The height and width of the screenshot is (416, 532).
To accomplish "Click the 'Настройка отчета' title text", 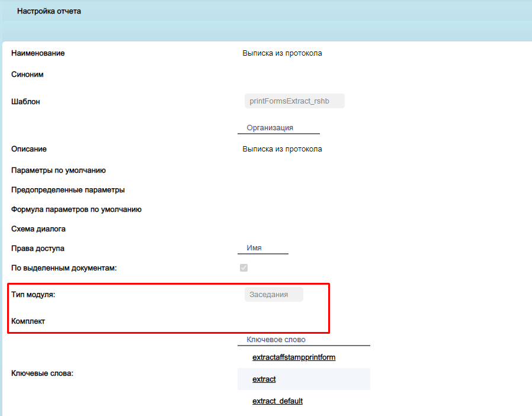I will pyautogui.click(x=49, y=11).
